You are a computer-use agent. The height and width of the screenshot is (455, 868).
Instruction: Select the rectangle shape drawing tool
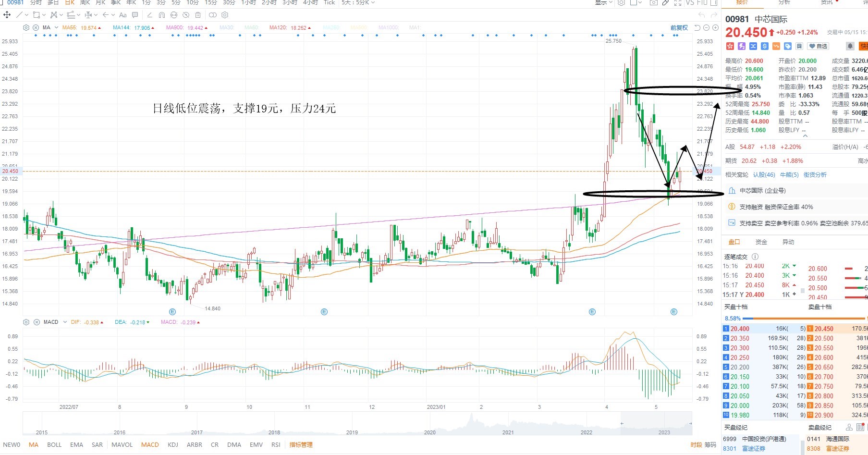point(36,14)
